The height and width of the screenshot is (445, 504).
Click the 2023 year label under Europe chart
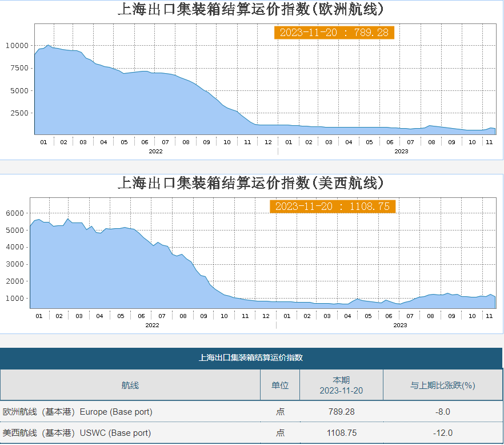coord(401,151)
